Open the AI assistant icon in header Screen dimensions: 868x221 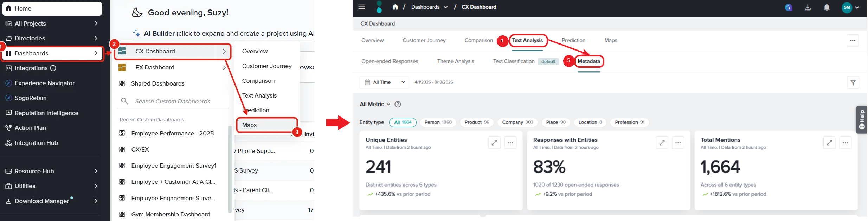pos(789,7)
